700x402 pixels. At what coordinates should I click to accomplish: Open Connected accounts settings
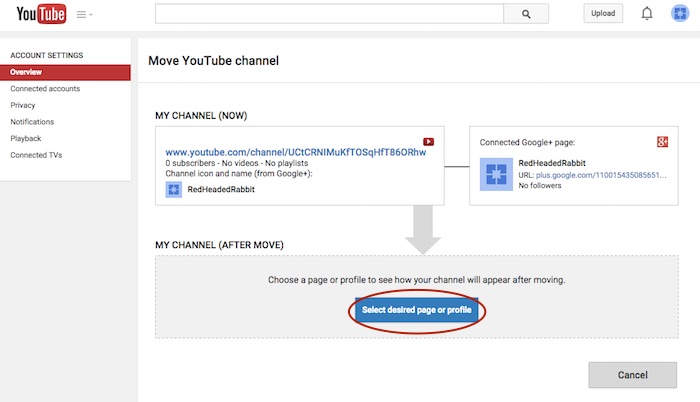(x=45, y=89)
